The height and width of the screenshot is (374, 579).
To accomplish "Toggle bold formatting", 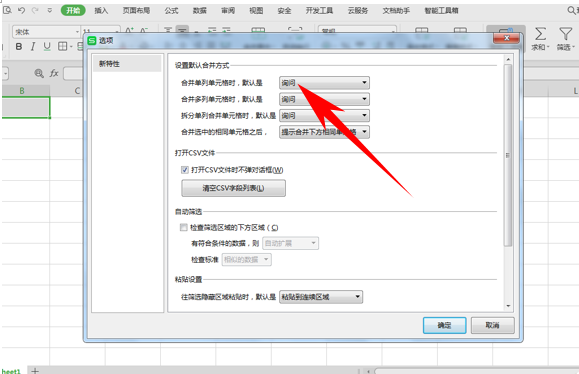I will [x=18, y=47].
